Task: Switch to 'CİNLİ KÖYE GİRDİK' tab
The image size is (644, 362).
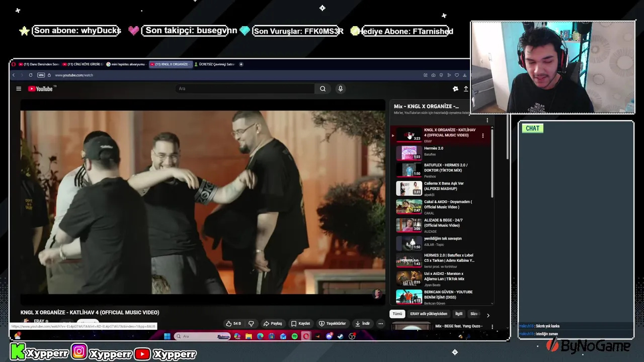Action: (x=82, y=64)
